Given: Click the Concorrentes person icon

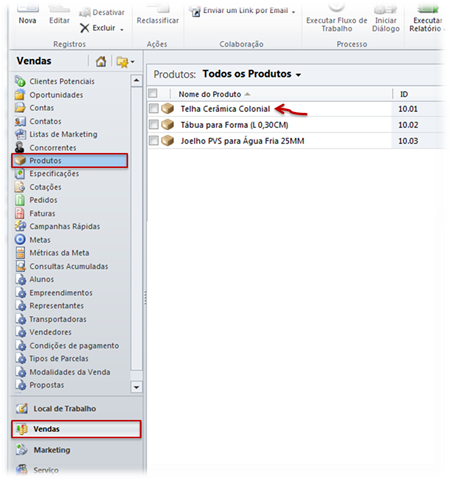Looking at the screenshot, I should (20, 147).
